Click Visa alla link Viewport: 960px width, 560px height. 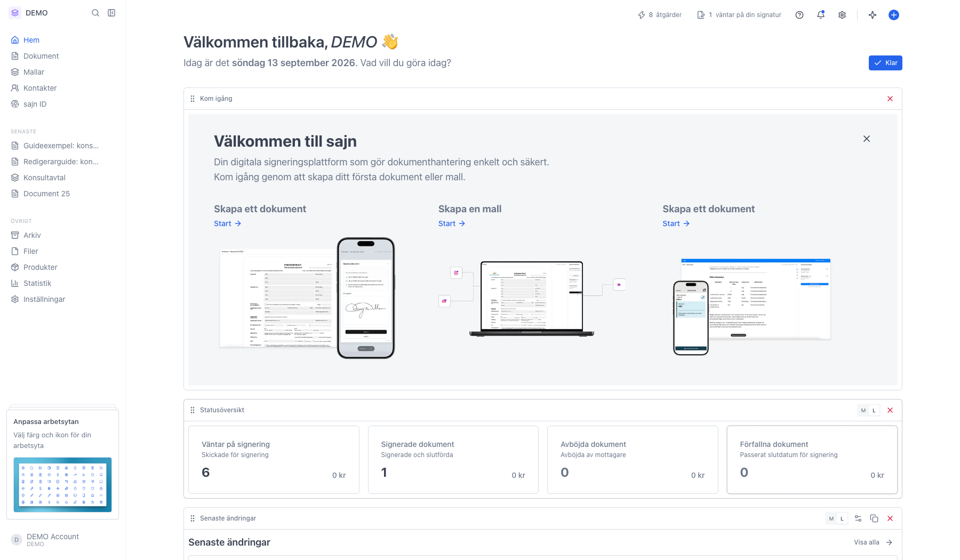pos(873,542)
